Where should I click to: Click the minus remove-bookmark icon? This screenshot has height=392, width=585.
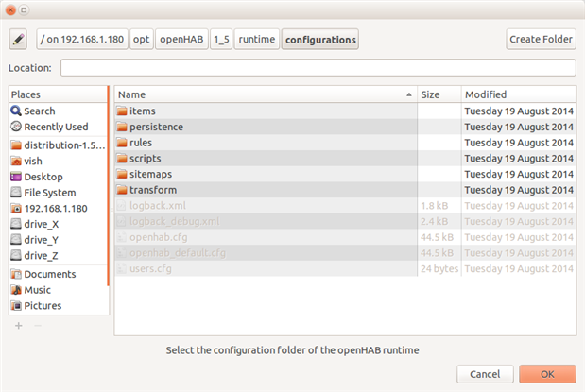(38, 326)
